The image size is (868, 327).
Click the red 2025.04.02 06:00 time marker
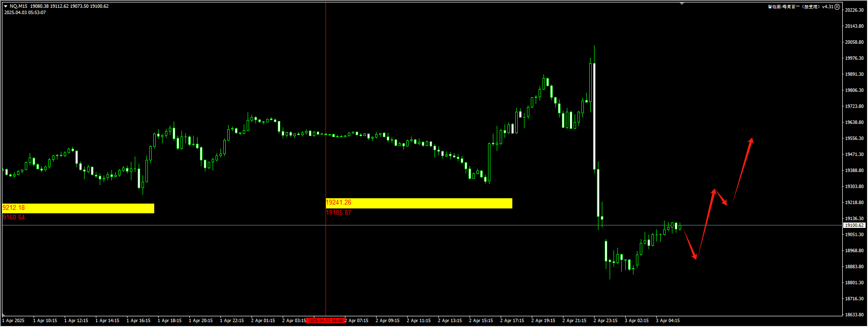point(325,321)
